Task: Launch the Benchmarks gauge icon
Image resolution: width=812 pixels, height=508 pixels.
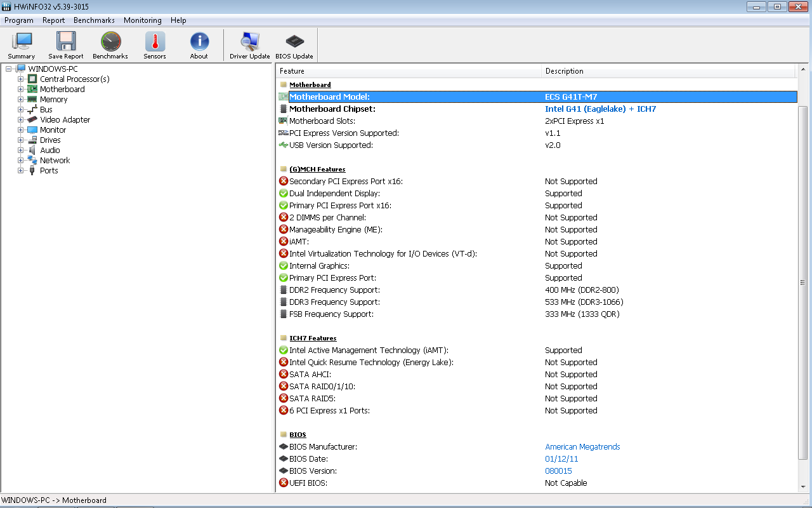Action: (x=110, y=42)
